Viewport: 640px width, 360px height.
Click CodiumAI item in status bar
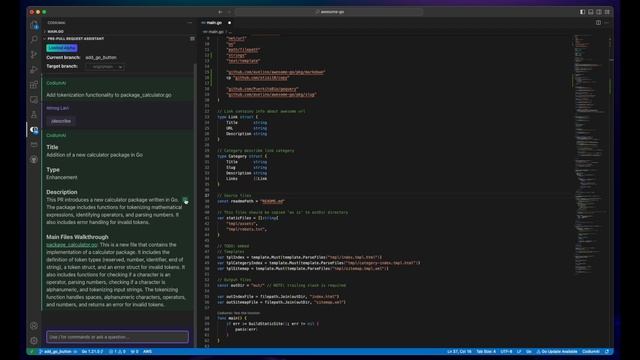pos(591,351)
